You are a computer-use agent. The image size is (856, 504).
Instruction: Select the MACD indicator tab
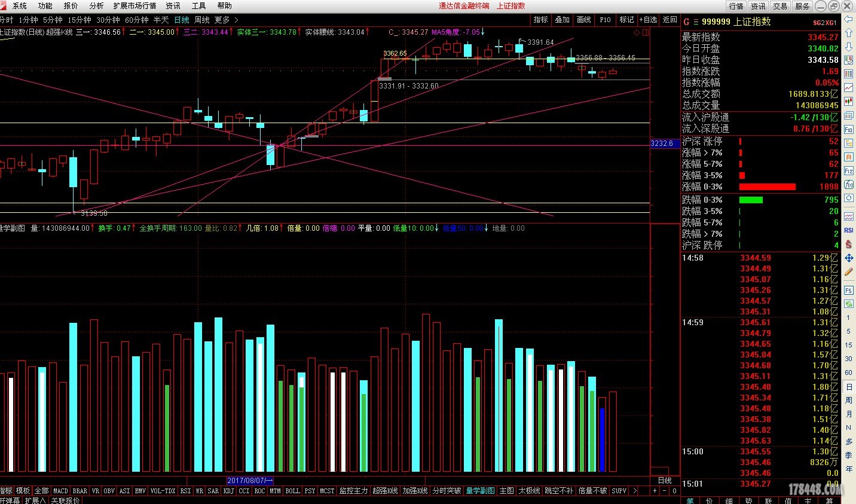61,491
